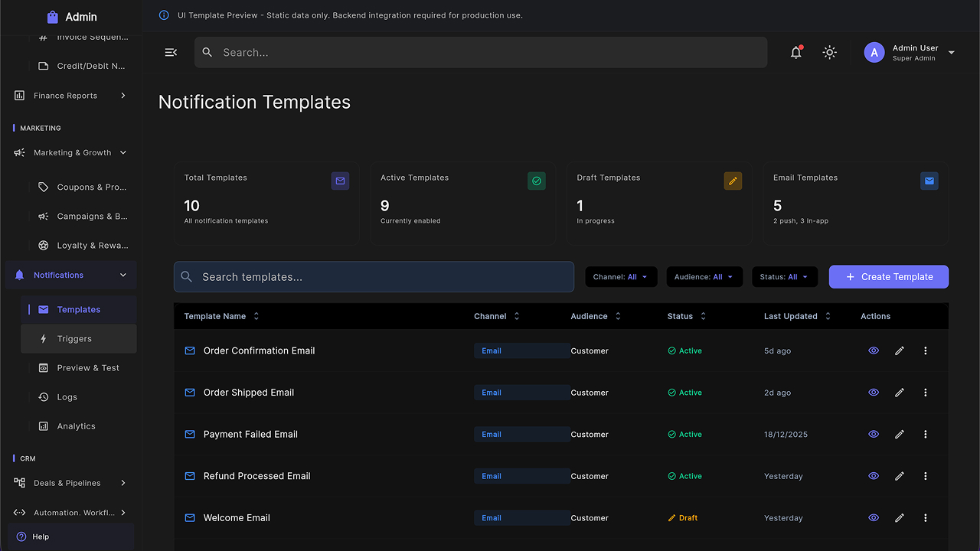The height and width of the screenshot is (551, 980).
Task: Click the Draft Templates pencil card icon
Action: tap(733, 181)
